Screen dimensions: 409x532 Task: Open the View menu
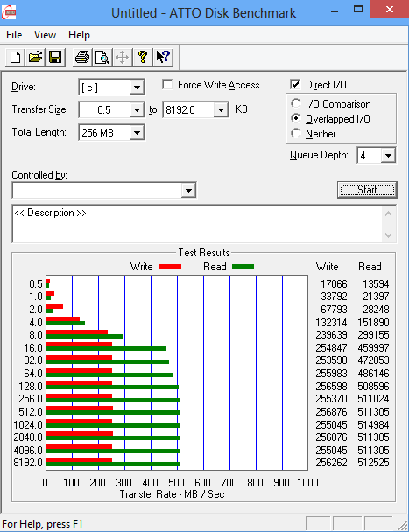click(x=45, y=35)
